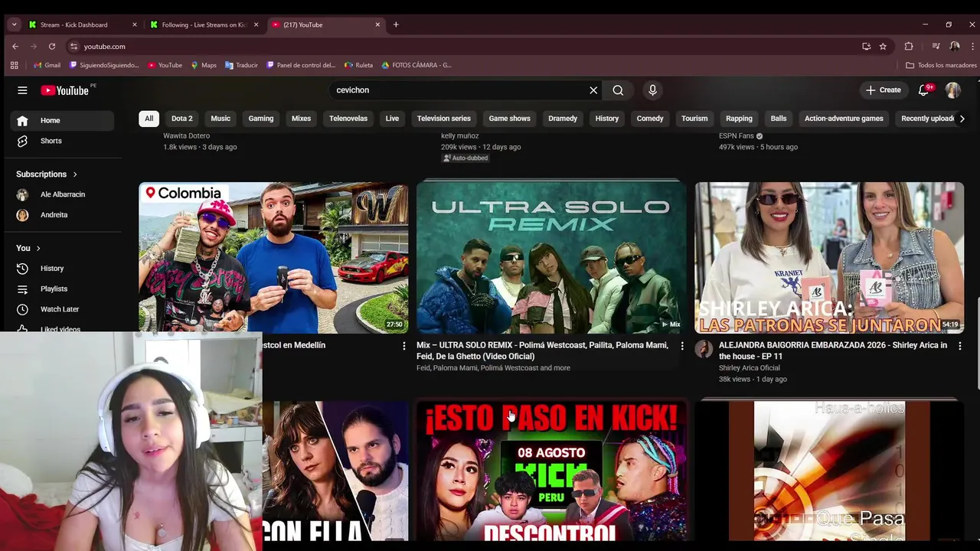Open Andreita subscription channel

(x=62, y=215)
